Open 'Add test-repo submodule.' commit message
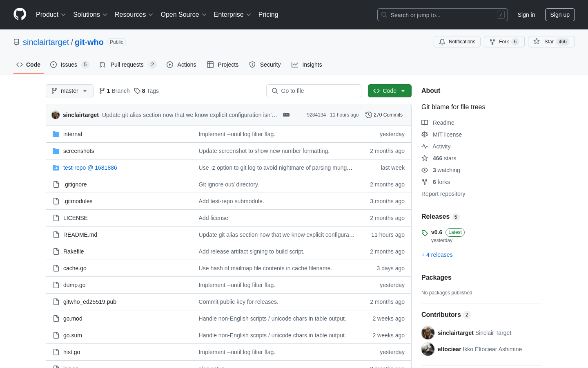The height and width of the screenshot is (368, 588). [x=232, y=201]
